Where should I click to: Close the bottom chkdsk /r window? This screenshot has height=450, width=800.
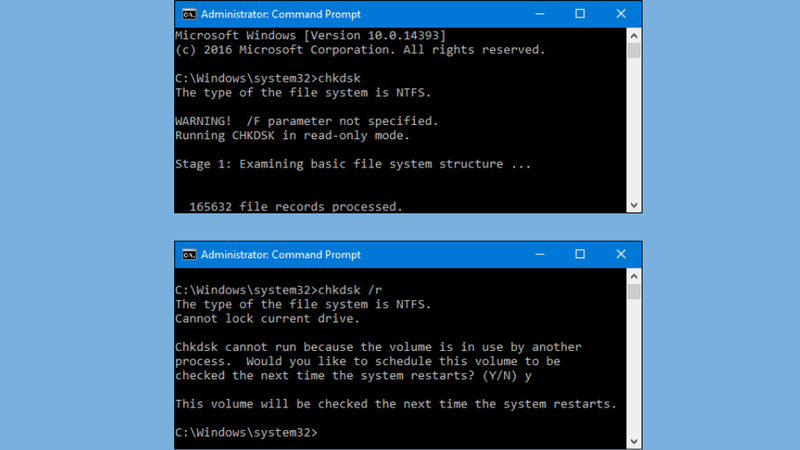click(621, 254)
